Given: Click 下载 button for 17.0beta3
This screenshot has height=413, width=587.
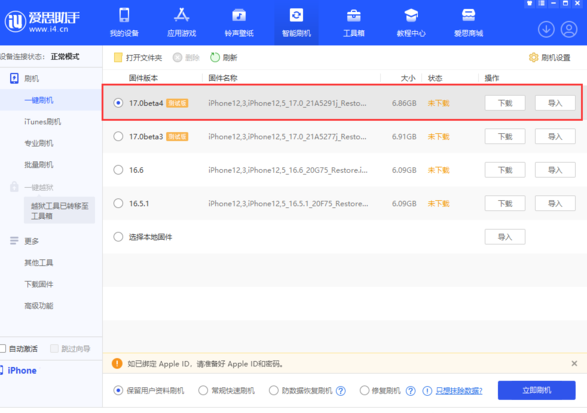Looking at the screenshot, I should point(505,136).
